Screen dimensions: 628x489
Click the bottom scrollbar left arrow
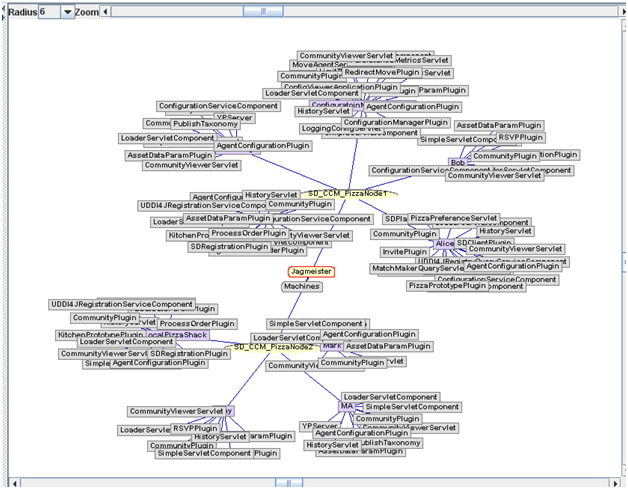coord(13,483)
